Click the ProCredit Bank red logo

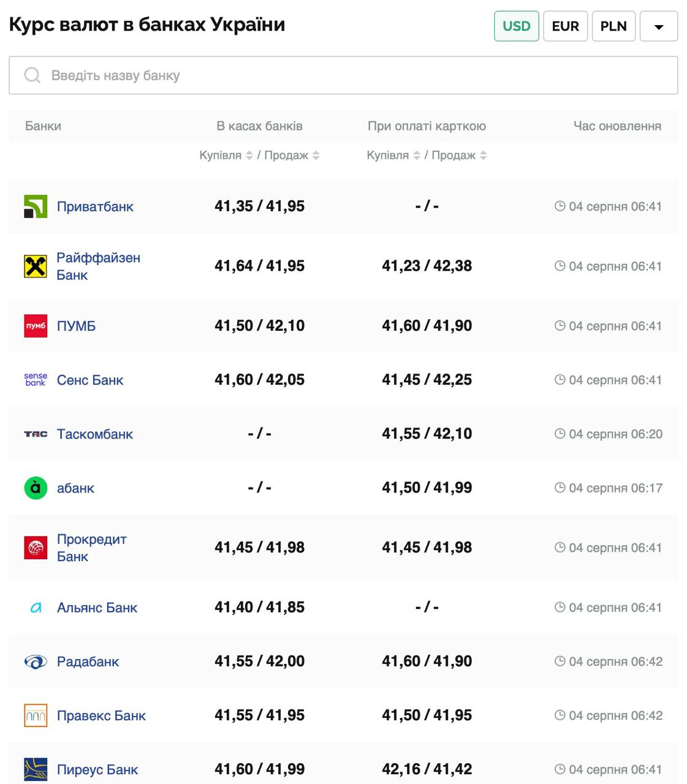tap(36, 548)
